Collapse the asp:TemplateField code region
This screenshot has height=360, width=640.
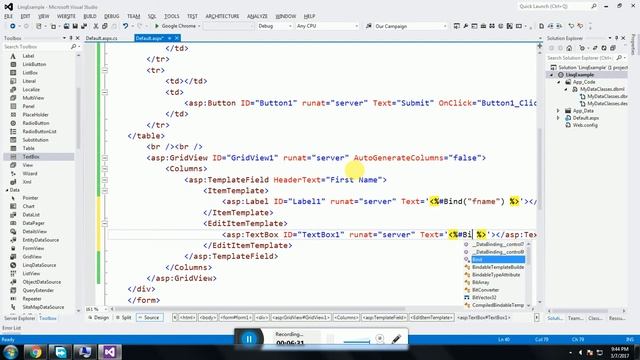click(105, 180)
